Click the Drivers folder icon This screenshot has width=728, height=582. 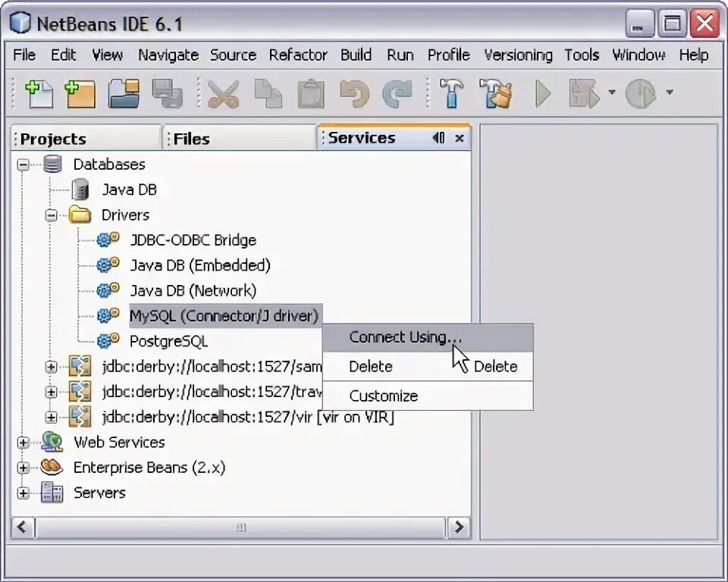[x=80, y=214]
